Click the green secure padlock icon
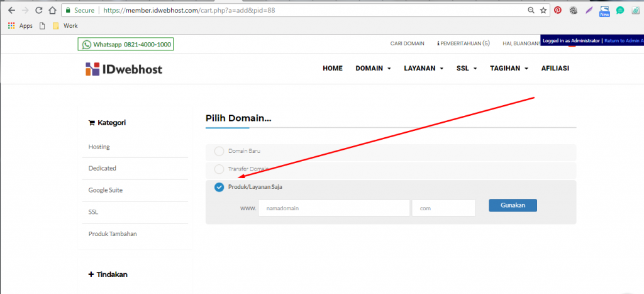 click(68, 10)
